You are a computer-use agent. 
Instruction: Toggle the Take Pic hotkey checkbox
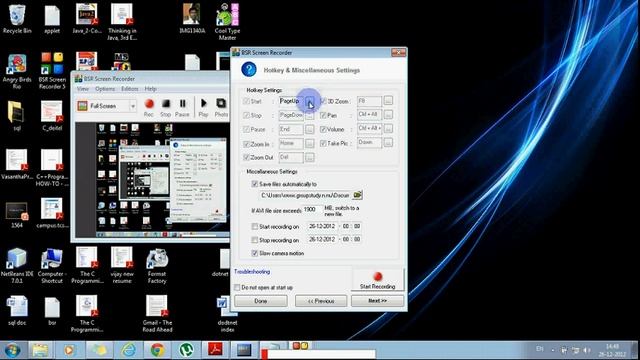tap(323, 143)
